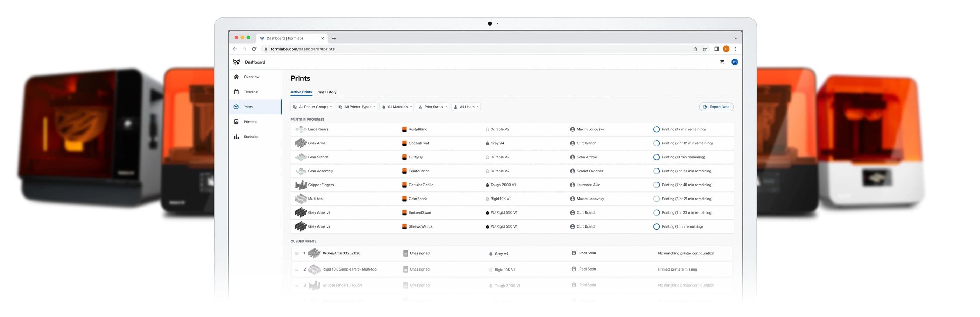Switch to the Print History tab
Viewport: 980px width, 317px height.
coord(327,92)
